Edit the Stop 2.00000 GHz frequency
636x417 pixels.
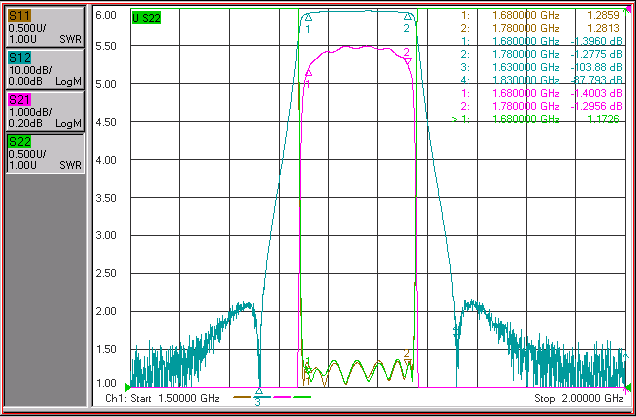pos(578,398)
